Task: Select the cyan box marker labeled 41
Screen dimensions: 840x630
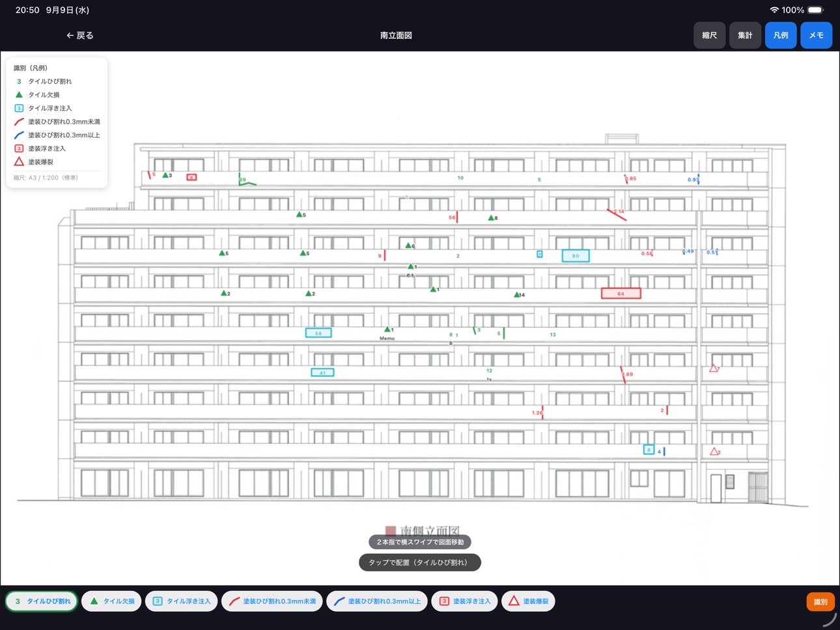Action: click(322, 373)
